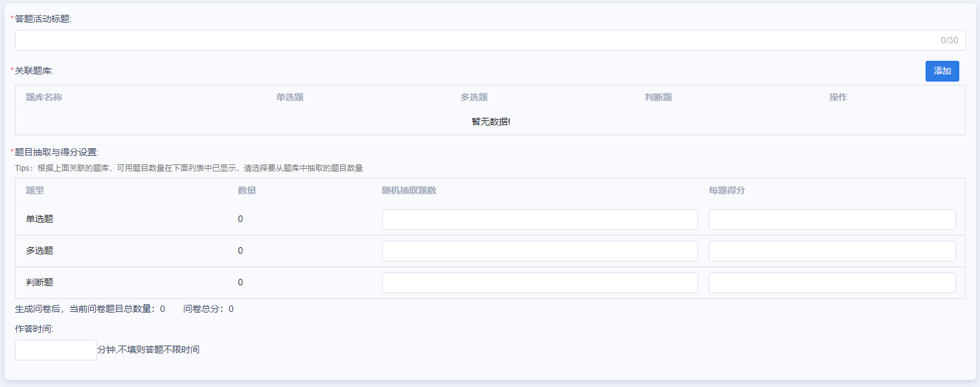Screen dimensions: 980x387
Task: Click 单选题 row's 随机抽取题数 input
Action: coord(540,219)
